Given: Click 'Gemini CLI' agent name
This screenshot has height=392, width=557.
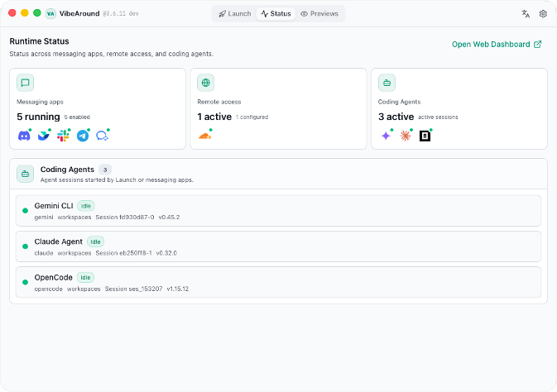Looking at the screenshot, I should [54, 206].
